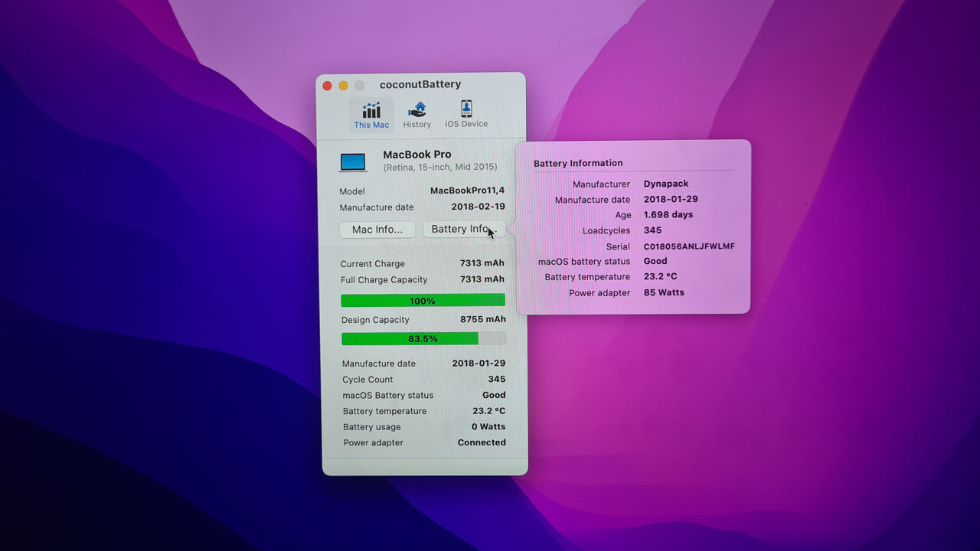This screenshot has height=551, width=980.
Task: Click the red close window button
Action: pyautogui.click(x=327, y=85)
